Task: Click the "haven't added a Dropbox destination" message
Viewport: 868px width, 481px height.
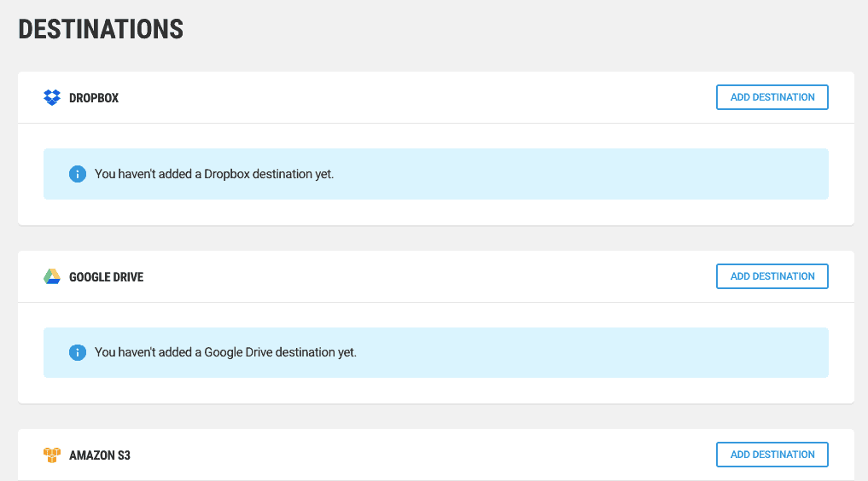Action: tap(214, 174)
